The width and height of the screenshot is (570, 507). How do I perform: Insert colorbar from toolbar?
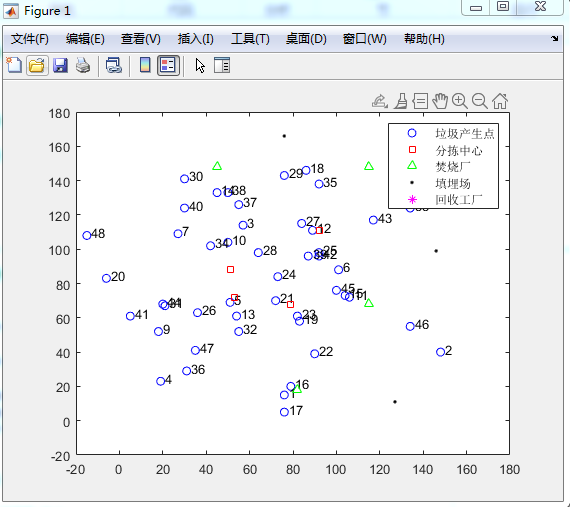[145, 65]
